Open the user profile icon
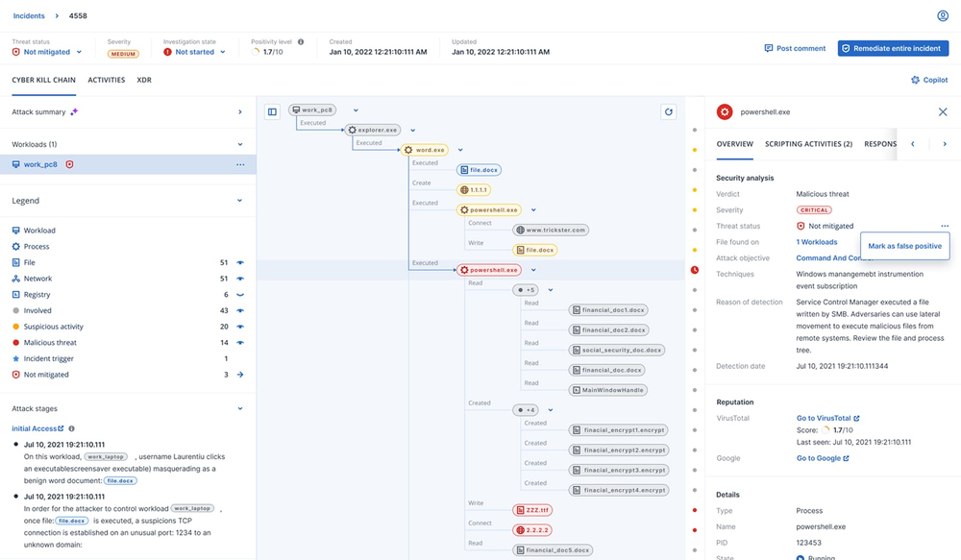This screenshot has width=961, height=560. pyautogui.click(x=943, y=16)
